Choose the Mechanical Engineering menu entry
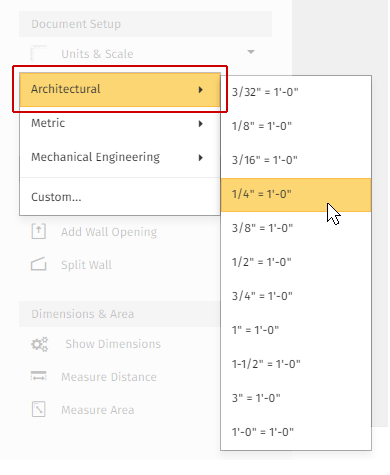This screenshot has width=390, height=475. (x=120, y=157)
